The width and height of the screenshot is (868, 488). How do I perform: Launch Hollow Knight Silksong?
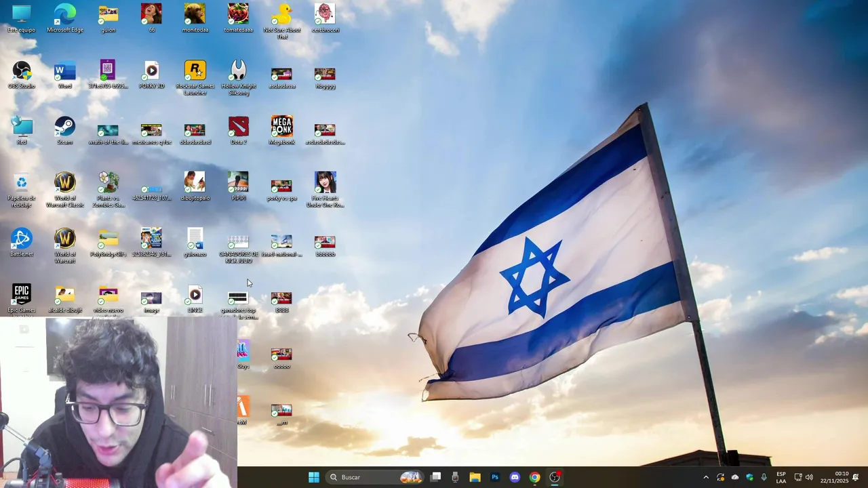click(238, 78)
